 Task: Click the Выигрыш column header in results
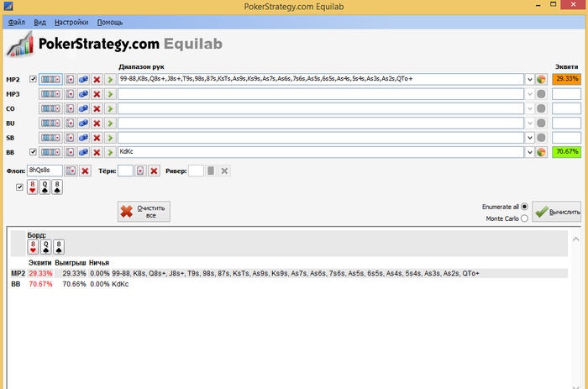coord(71,263)
